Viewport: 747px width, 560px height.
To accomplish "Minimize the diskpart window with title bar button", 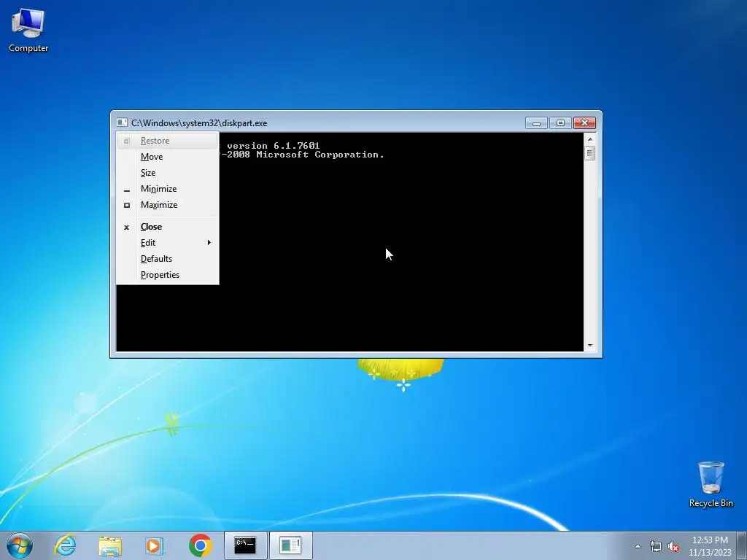I will [536, 122].
